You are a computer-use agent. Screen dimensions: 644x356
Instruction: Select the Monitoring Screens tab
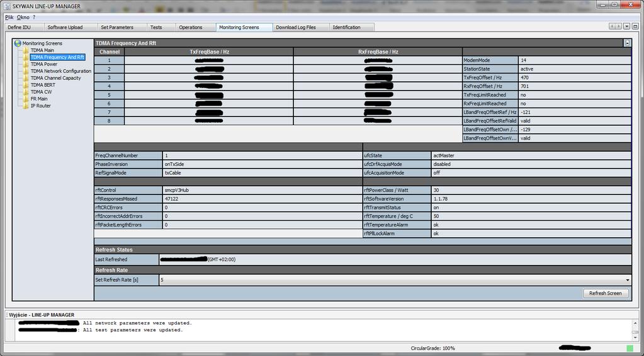(244, 28)
